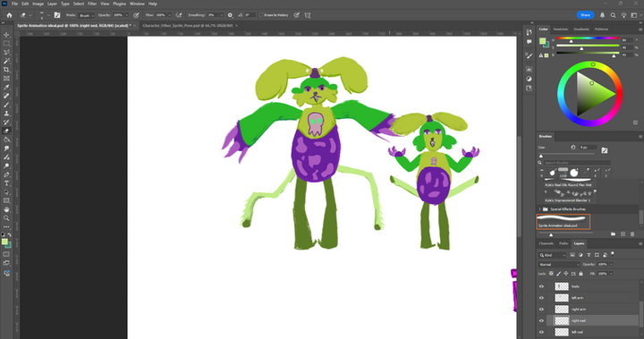Create new brush group folder
Image resolution: width=644 pixels, height=339 pixels.
pyautogui.click(x=613, y=233)
